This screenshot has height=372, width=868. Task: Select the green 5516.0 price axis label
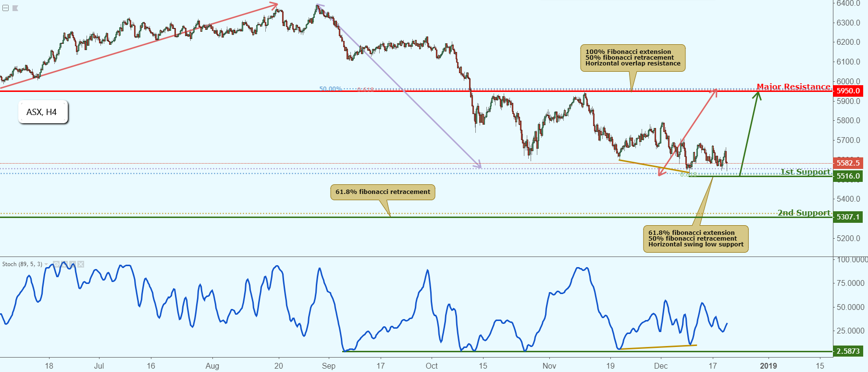(x=848, y=176)
